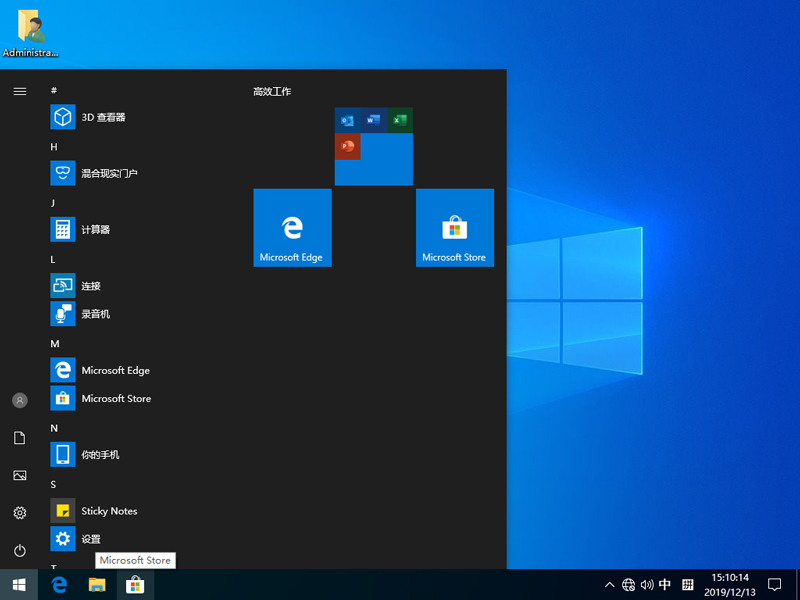Click the clock showing 2019/12/13
The width and height of the screenshot is (800, 600).
(x=727, y=585)
